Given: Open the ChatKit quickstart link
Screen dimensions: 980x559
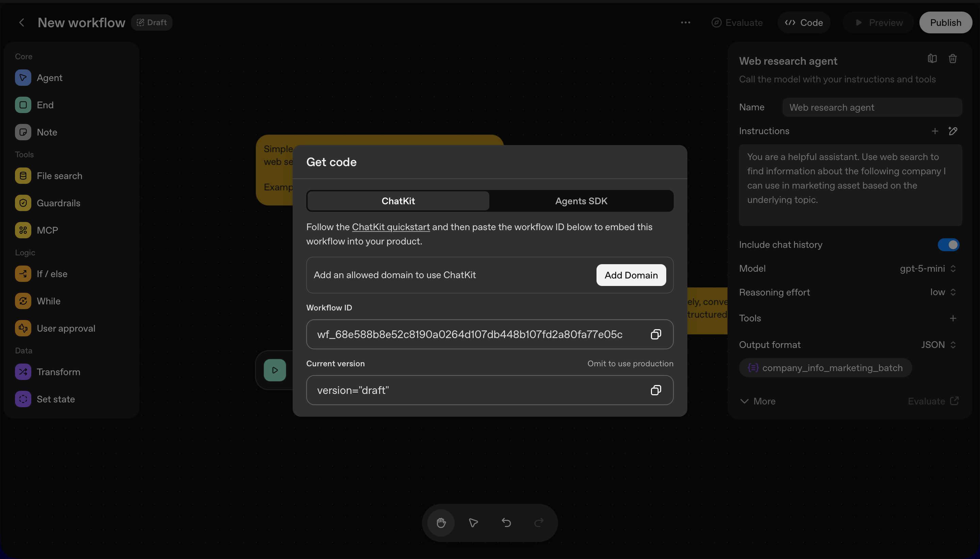Looking at the screenshot, I should point(391,227).
